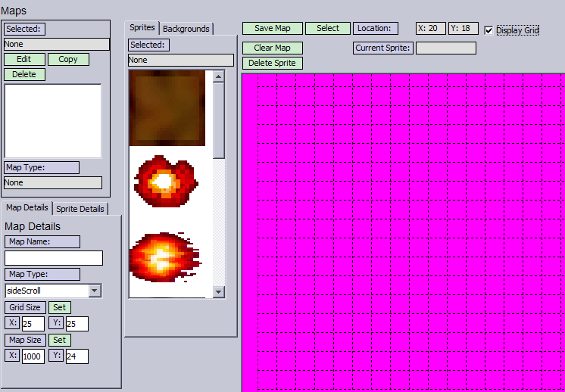Click the Maps panel Selected value None
The image size is (565, 392).
[57, 45]
